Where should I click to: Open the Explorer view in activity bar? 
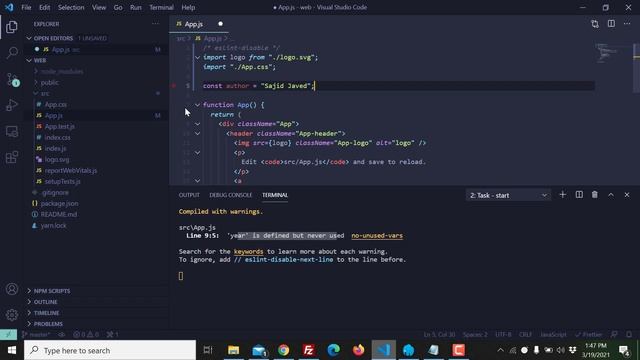[x=12, y=27]
